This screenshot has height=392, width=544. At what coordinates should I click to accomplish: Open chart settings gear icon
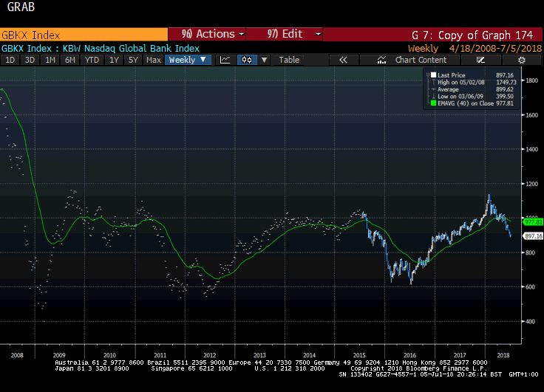coord(521,60)
